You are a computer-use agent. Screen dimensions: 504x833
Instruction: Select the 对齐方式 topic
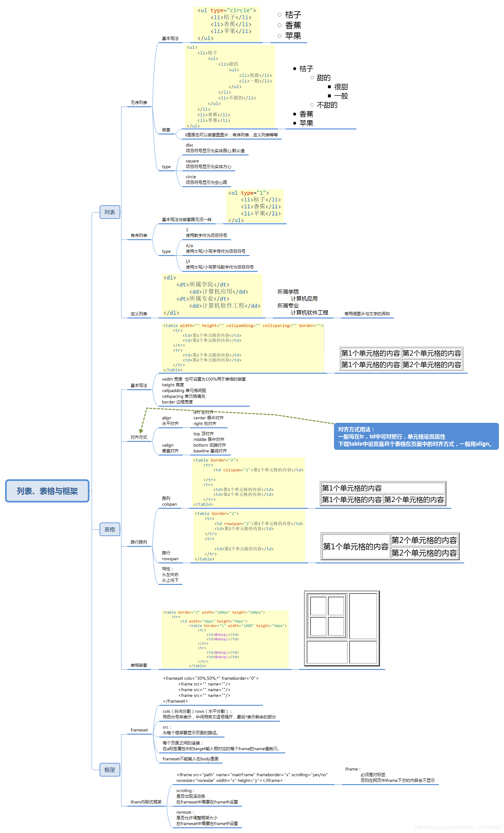[x=139, y=437]
